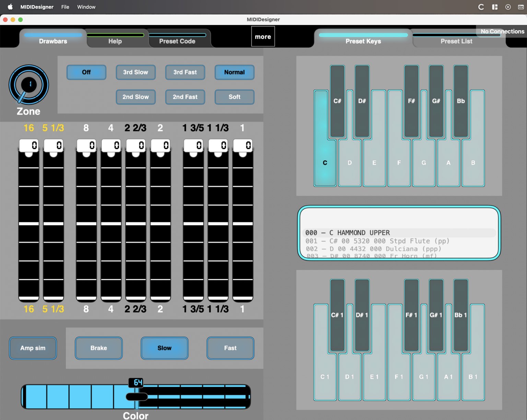Click the 16 drawbar slider
The height and width of the screenshot is (420, 527).
point(29,220)
